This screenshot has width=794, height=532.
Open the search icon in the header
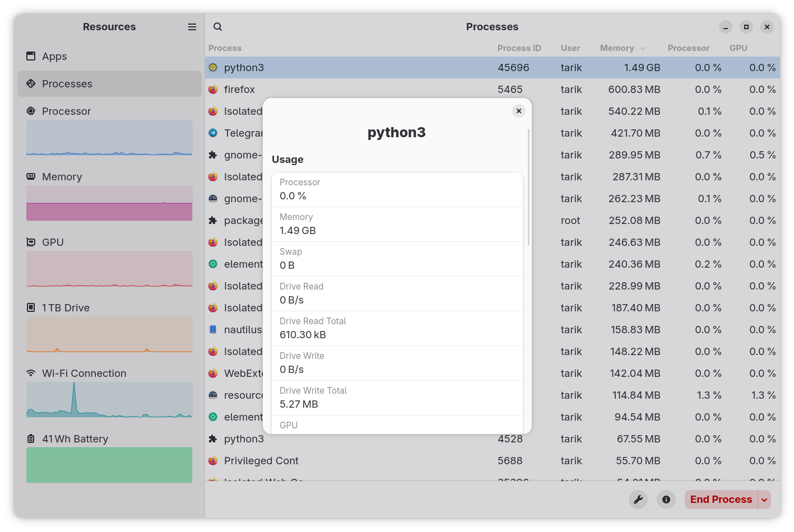click(218, 27)
